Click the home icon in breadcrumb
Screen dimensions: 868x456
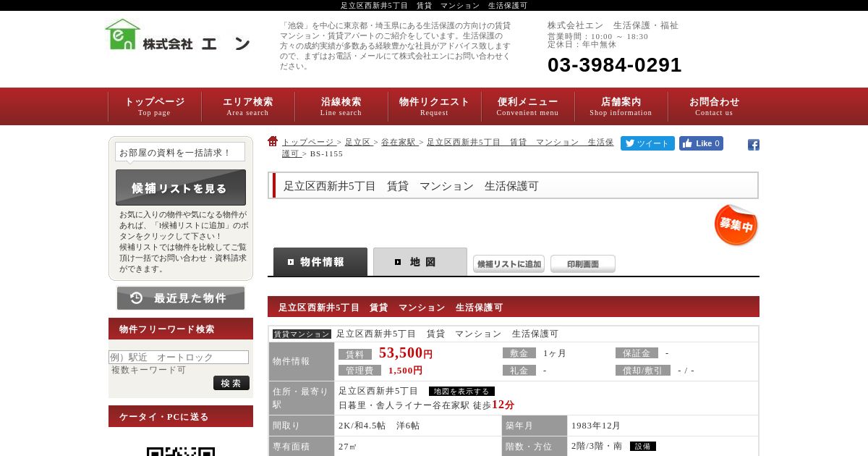tap(273, 141)
